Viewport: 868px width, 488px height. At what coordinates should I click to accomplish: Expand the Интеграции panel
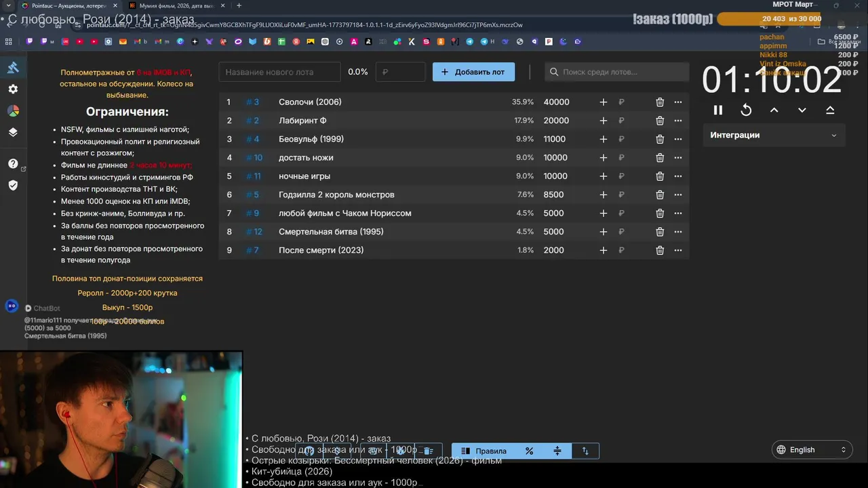(774, 135)
